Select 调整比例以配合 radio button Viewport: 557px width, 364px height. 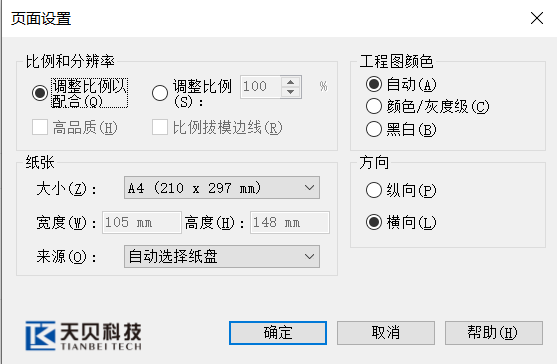(x=40, y=93)
